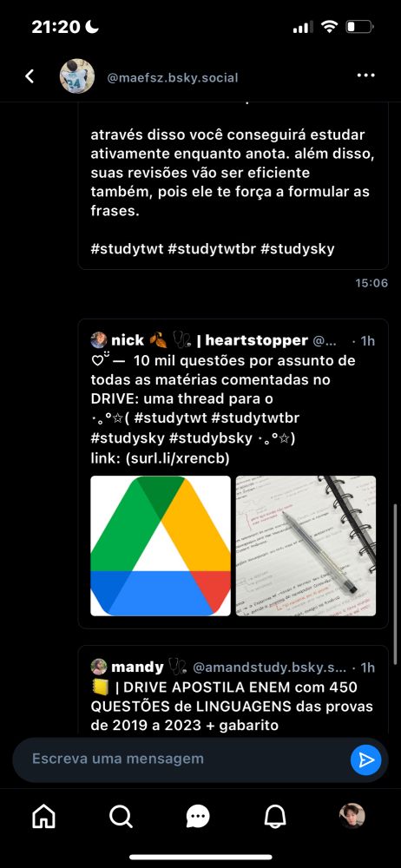The height and width of the screenshot is (868, 401).
Task: Open the Notifications bell tab
Action: coord(275,815)
